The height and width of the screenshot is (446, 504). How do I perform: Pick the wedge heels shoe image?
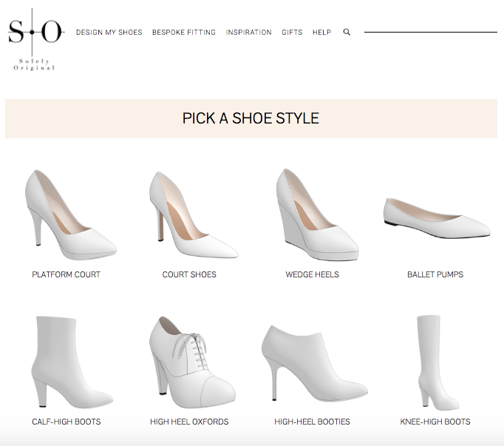(317, 215)
